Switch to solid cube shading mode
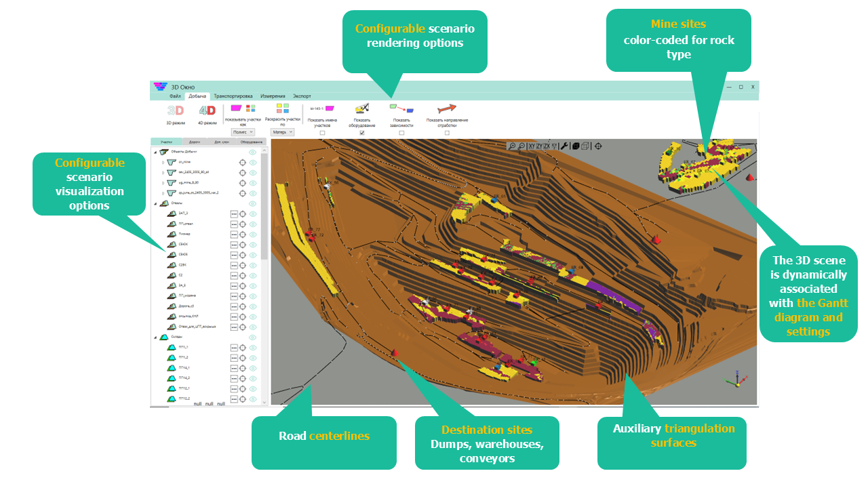Image resolution: width=868 pixels, height=488 pixels. 575,146
